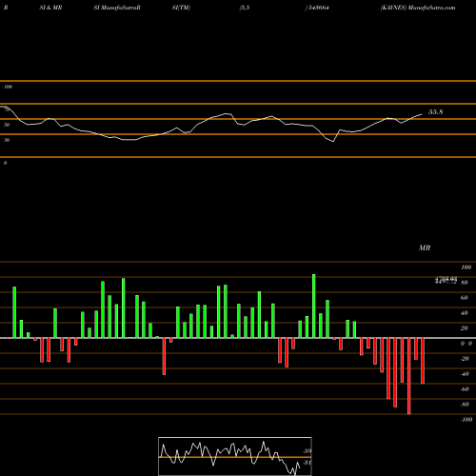This screenshot has height=476, width=476.
Task: Click the 31 label in the mini chart
Action: [307, 463]
